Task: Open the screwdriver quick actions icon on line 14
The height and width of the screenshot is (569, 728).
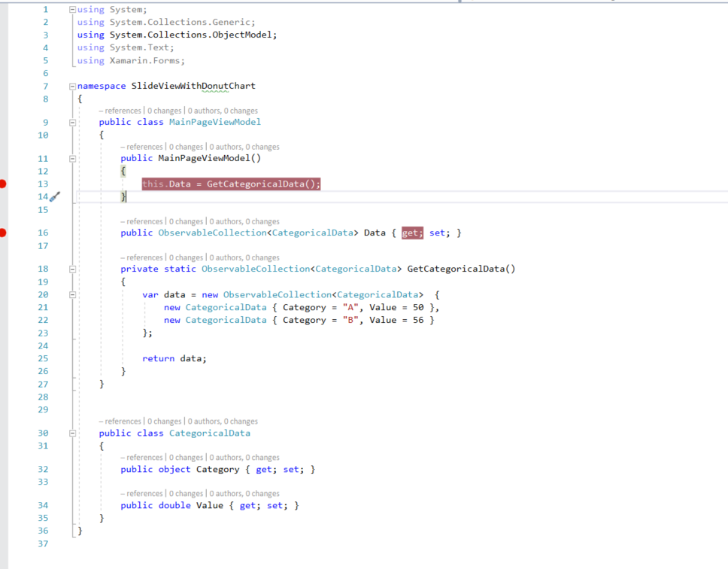Action: click(55, 197)
